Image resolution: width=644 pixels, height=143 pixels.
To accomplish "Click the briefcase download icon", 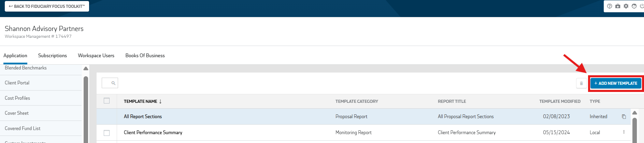I will tap(618, 6).
